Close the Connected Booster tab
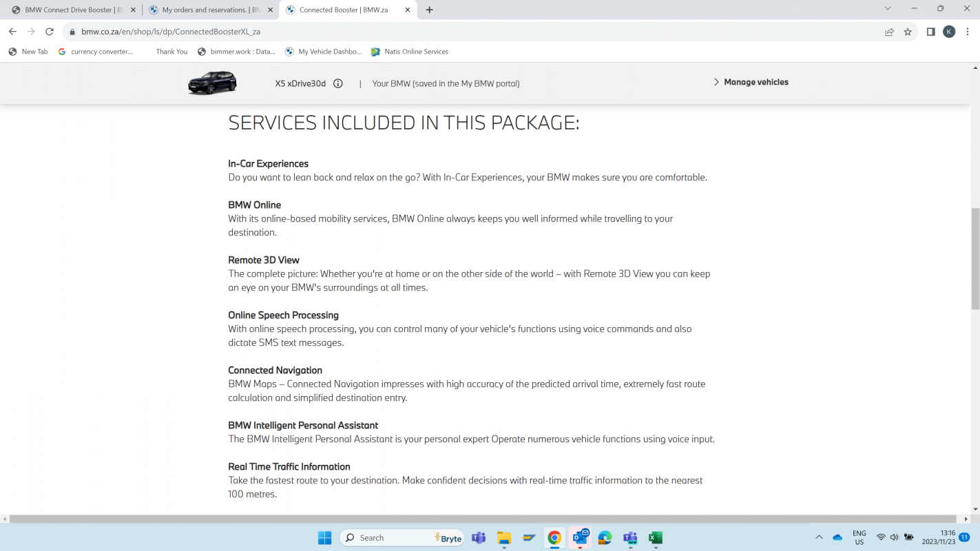The image size is (980, 551). pyautogui.click(x=408, y=10)
